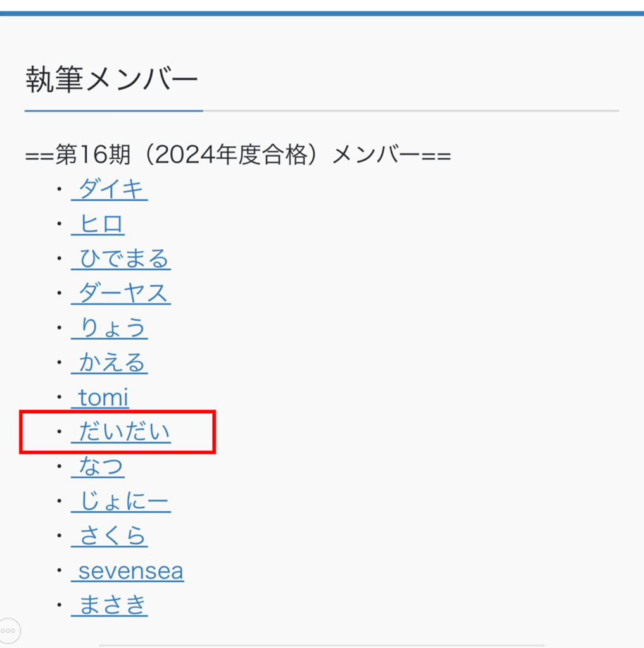Click the まさき member link
The height and width of the screenshot is (648, 644).
click(x=111, y=606)
